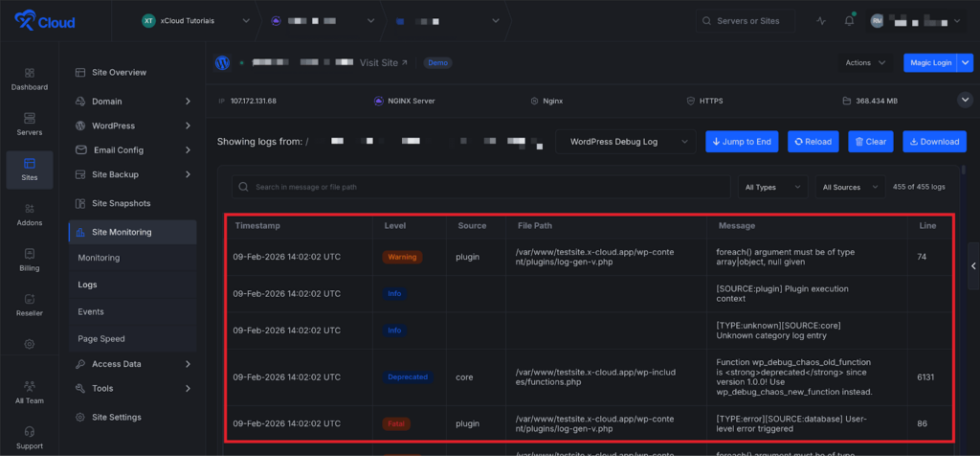Click the notification bell icon
The height and width of the screenshot is (456, 980).
tap(849, 21)
